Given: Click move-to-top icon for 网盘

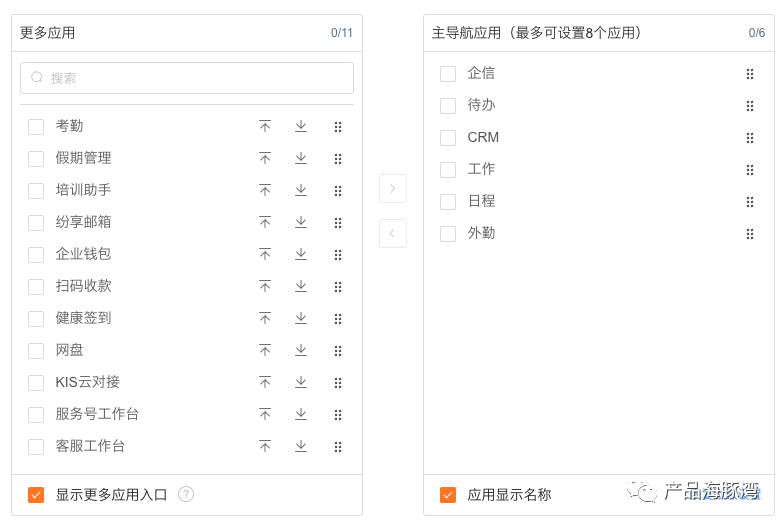Looking at the screenshot, I should [265, 350].
